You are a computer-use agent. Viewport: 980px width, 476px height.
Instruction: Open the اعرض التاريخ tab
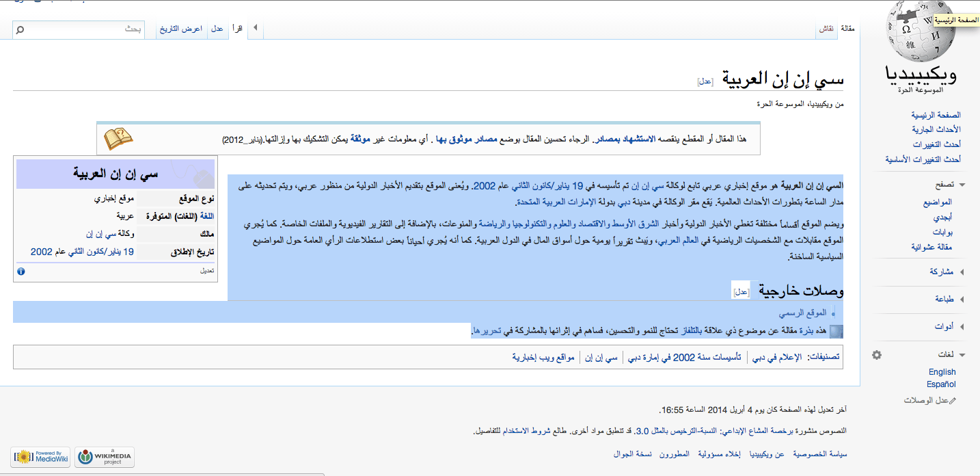pos(181,29)
